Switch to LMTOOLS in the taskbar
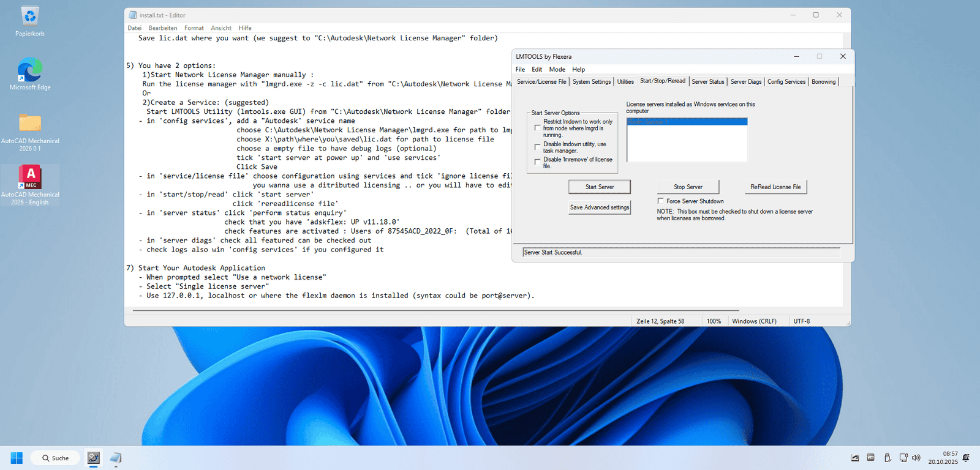 point(94,458)
